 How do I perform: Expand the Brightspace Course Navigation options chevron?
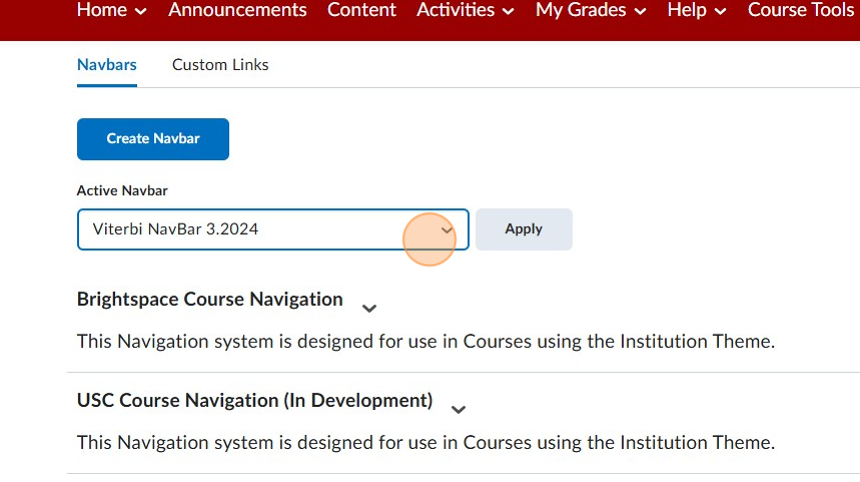pyautogui.click(x=369, y=308)
